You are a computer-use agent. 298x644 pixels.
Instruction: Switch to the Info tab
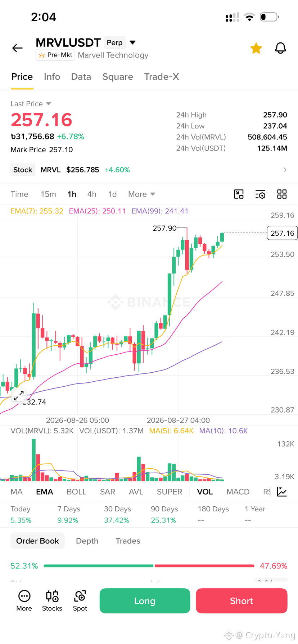coord(52,77)
